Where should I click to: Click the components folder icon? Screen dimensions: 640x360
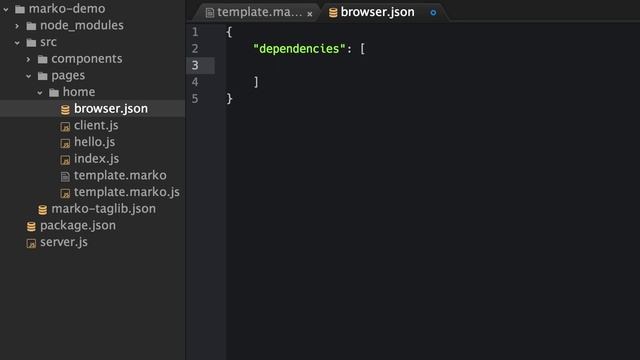[42, 59]
